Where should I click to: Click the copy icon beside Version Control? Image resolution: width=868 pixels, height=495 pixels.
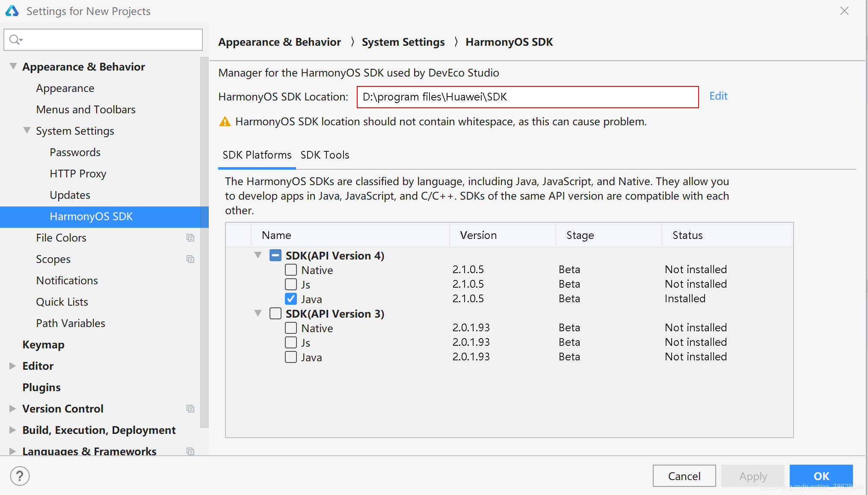pyautogui.click(x=190, y=409)
